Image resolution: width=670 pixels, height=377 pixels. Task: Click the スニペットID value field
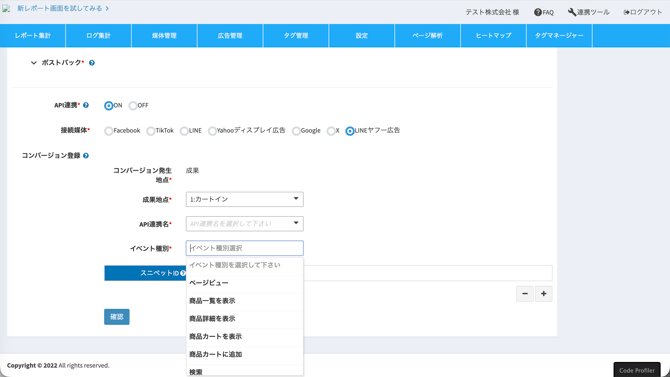tap(428, 273)
